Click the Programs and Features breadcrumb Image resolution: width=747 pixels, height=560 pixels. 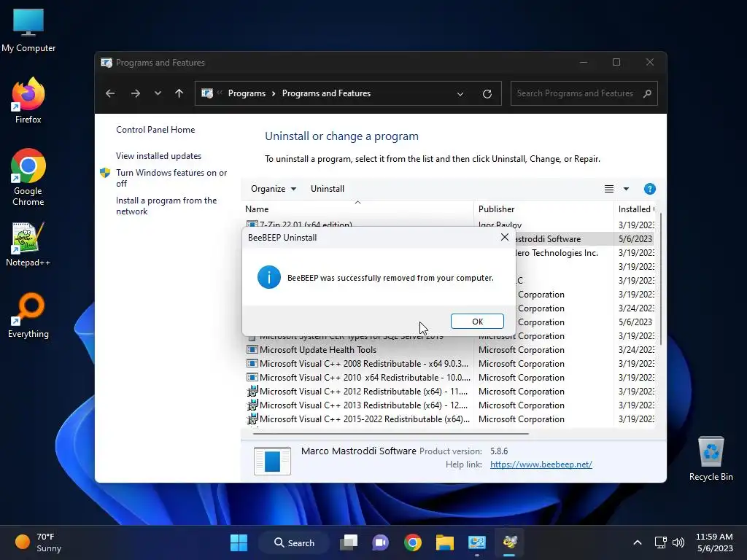(326, 93)
